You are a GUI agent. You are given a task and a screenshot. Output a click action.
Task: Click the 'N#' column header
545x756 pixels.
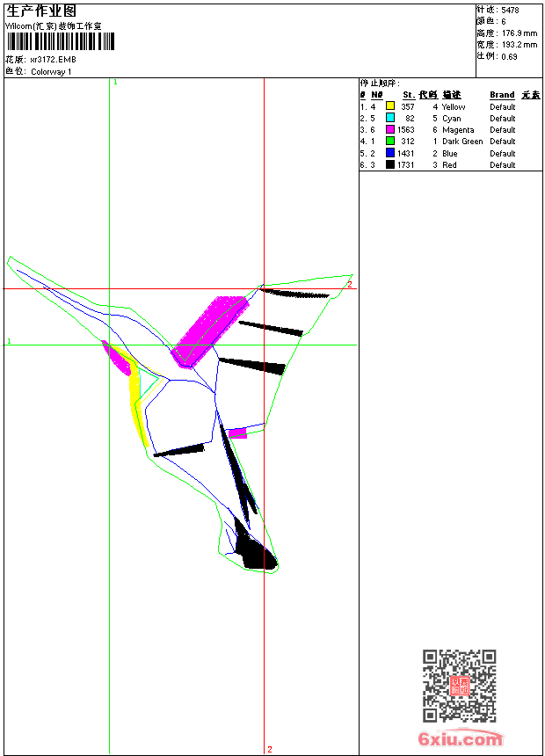[377, 95]
